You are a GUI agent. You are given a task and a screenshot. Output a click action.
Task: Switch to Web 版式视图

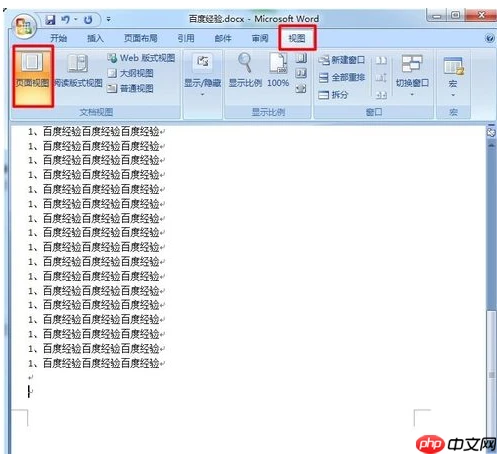[x=141, y=58]
